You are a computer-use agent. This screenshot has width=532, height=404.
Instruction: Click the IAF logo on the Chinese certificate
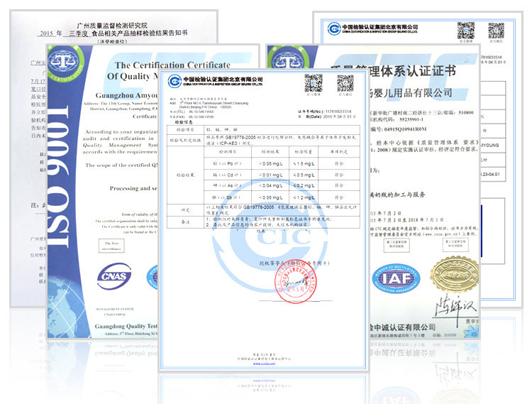pyautogui.click(x=397, y=279)
